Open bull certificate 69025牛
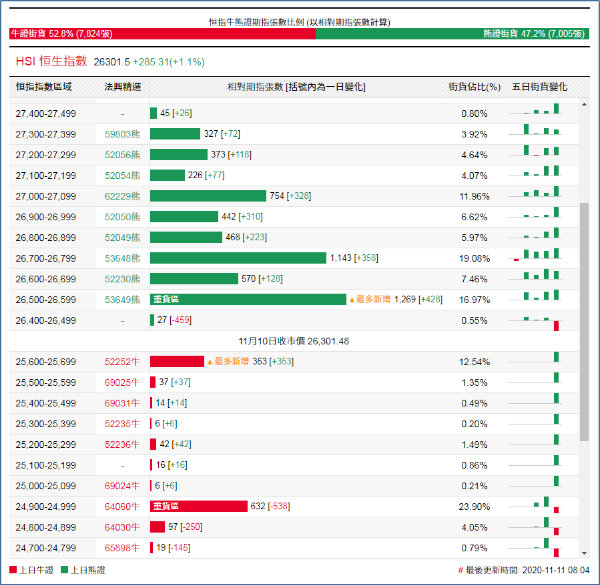Screen dimensions: 600x585 point(122,382)
